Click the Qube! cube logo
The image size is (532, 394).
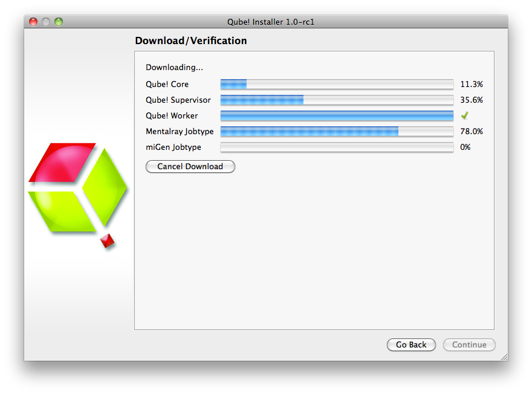(77, 188)
